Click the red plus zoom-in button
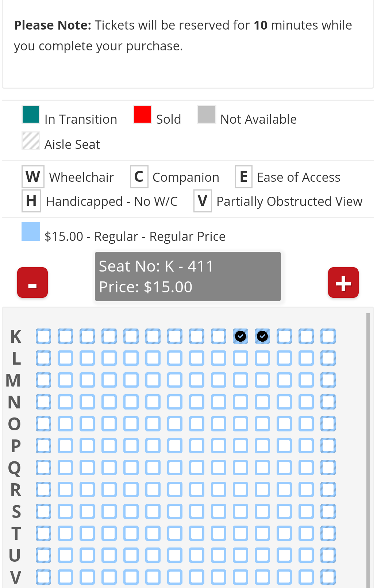Image resolution: width=385 pixels, height=588 pixels. (343, 283)
